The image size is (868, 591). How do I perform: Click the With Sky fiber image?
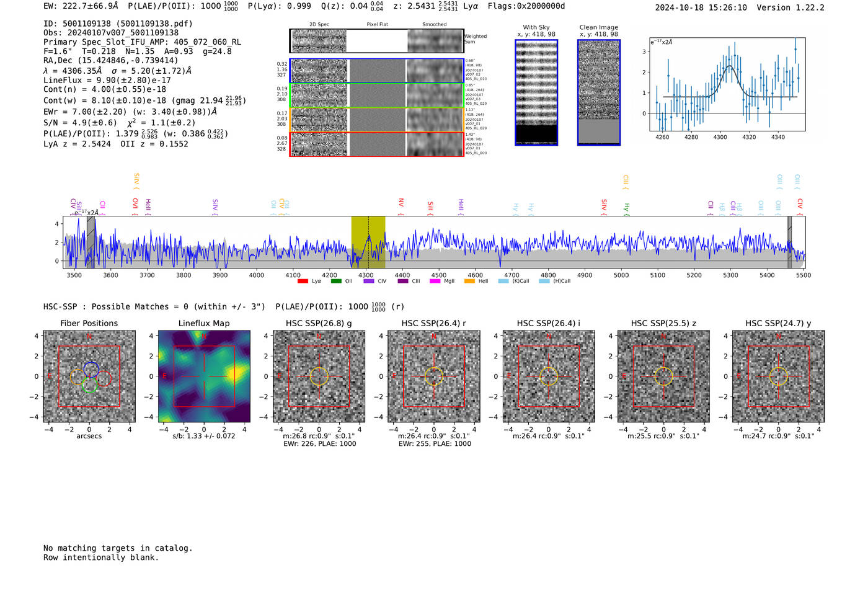pos(536,92)
